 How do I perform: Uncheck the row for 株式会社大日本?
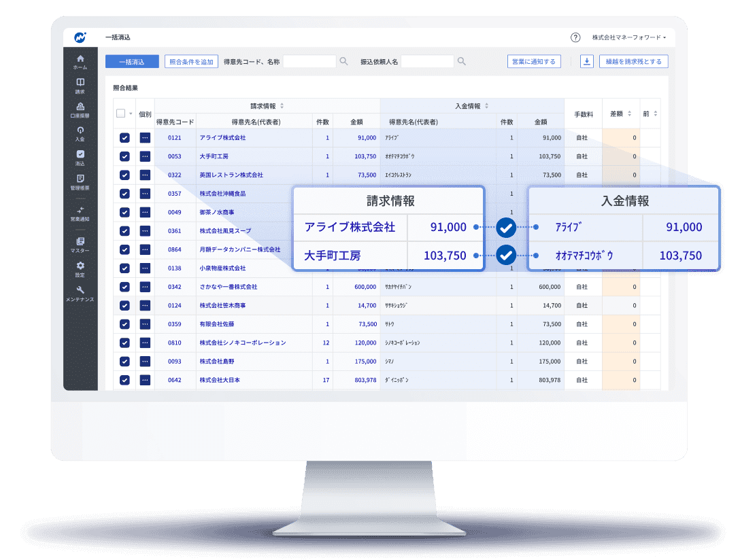pos(124,380)
